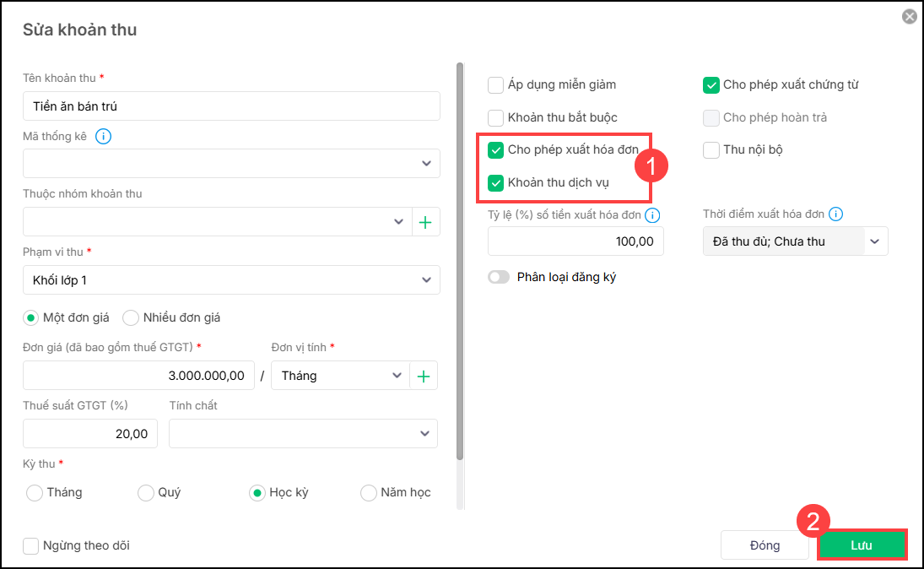Screen dimensions: 924x569
Task: Click info icon next to Mã thống kê
Action: coord(104,136)
